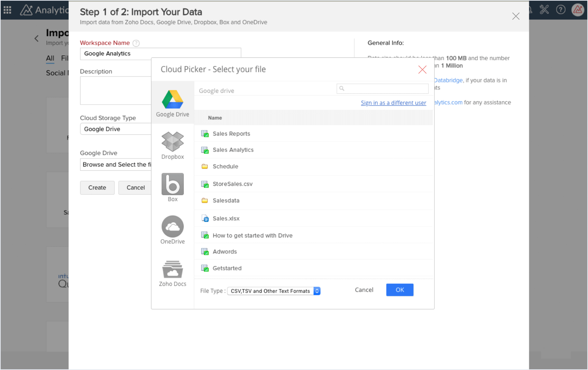Image resolution: width=588 pixels, height=370 pixels.
Task: Select How to get started with Drive
Action: 252,235
